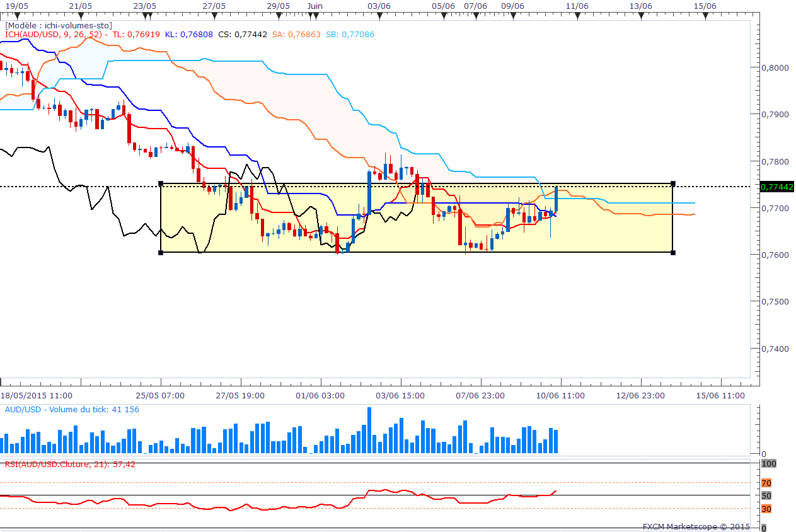Click the 0,7700 price axis label
The image size is (796, 532).
click(x=774, y=208)
